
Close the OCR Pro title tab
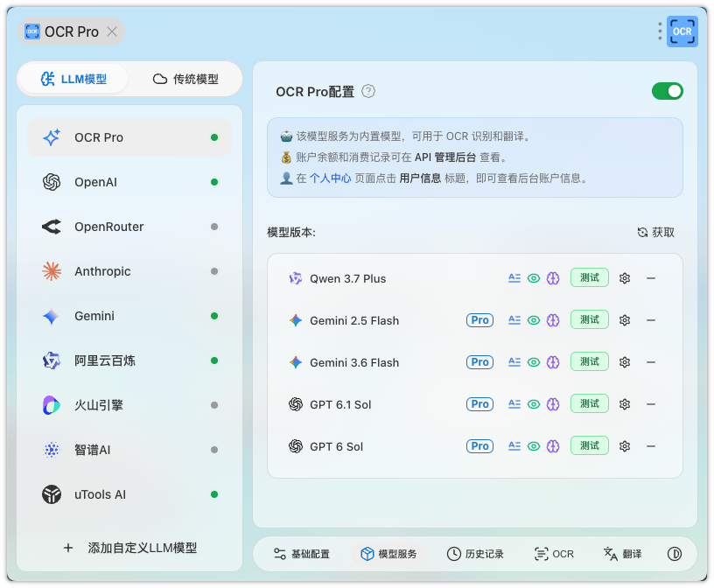pos(112,31)
